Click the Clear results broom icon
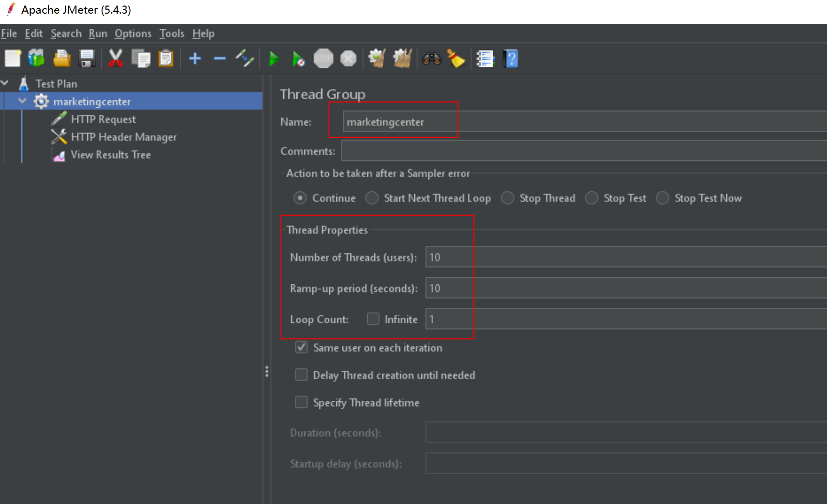Viewport: 827px width, 504px height. 377,59
